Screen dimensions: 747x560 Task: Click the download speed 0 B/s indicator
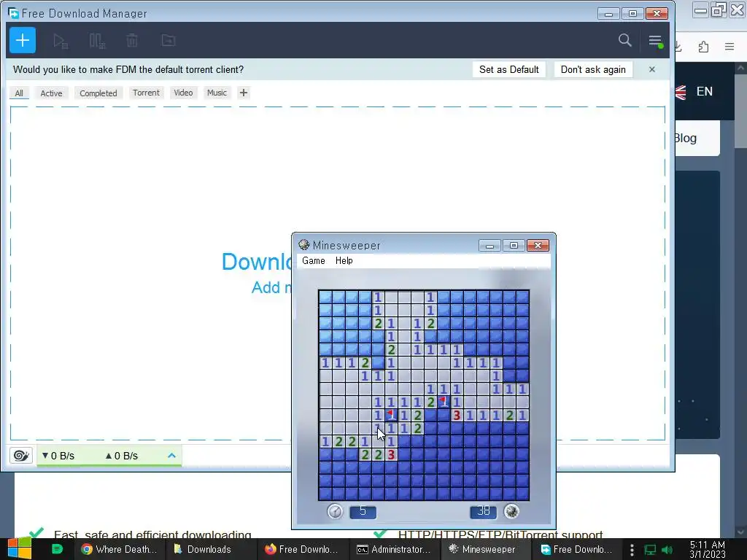tap(58, 456)
